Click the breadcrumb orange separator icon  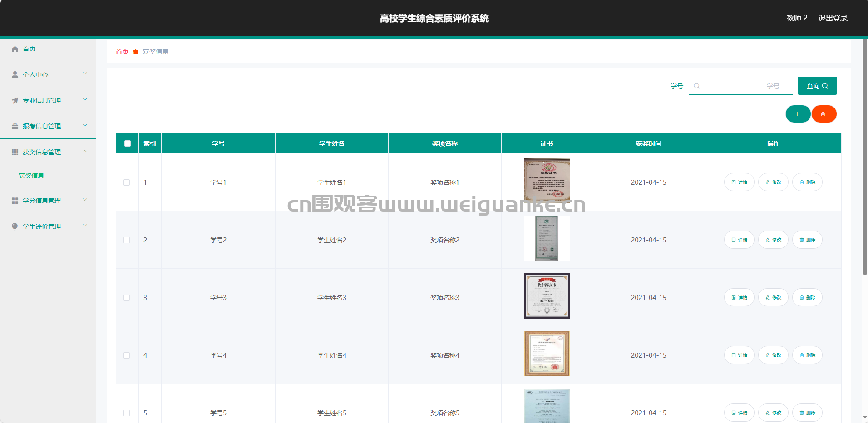tap(136, 52)
